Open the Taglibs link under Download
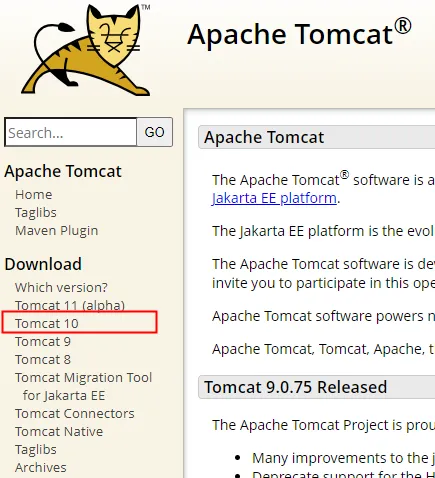This screenshot has width=435, height=478. point(36,449)
